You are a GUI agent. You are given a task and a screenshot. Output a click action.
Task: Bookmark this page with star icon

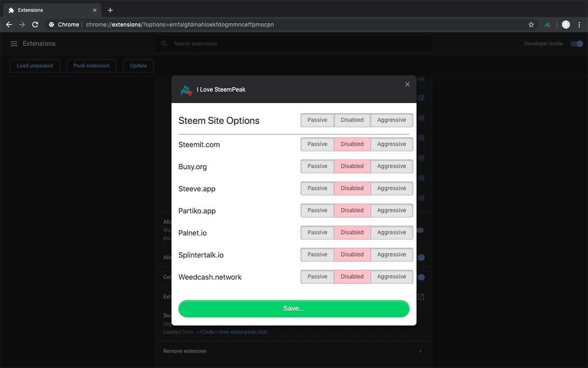pyautogui.click(x=531, y=24)
